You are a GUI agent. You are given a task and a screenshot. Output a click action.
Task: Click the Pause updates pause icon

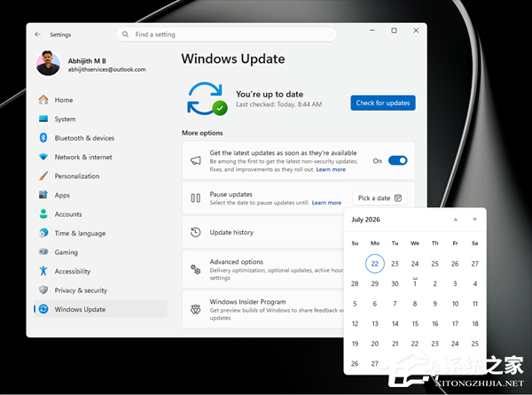pos(195,197)
